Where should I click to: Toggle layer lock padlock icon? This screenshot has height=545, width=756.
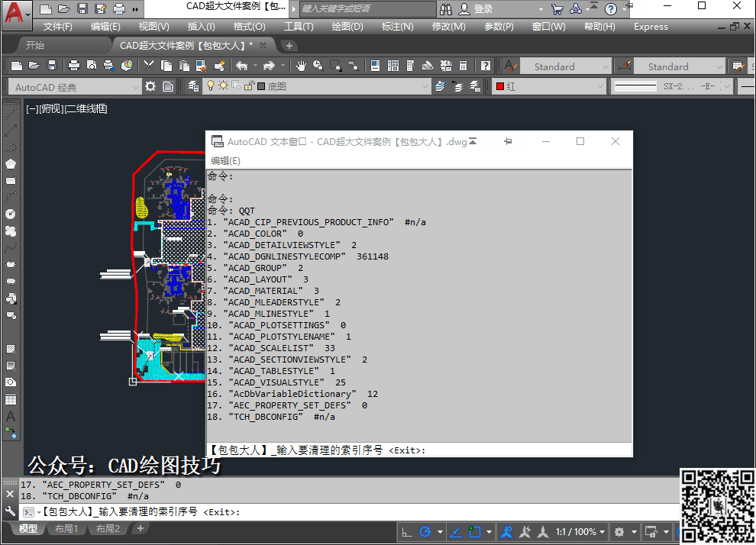pyautogui.click(x=249, y=86)
